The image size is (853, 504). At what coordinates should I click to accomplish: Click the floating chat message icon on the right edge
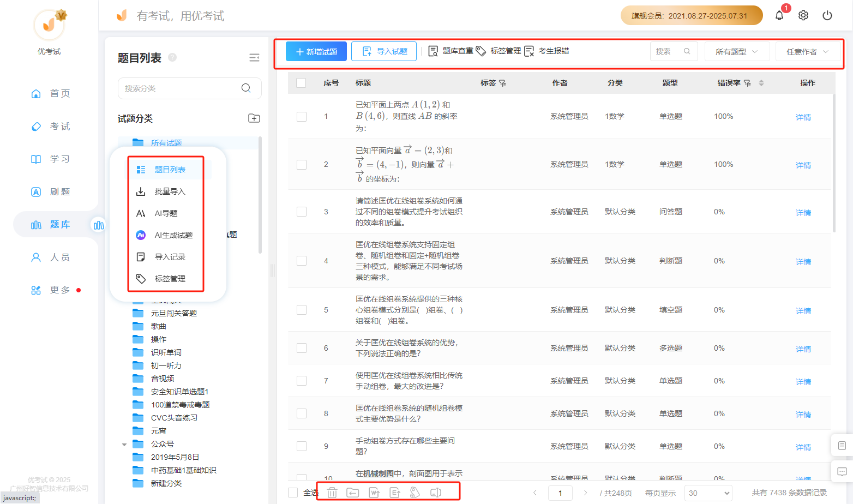pos(842,471)
